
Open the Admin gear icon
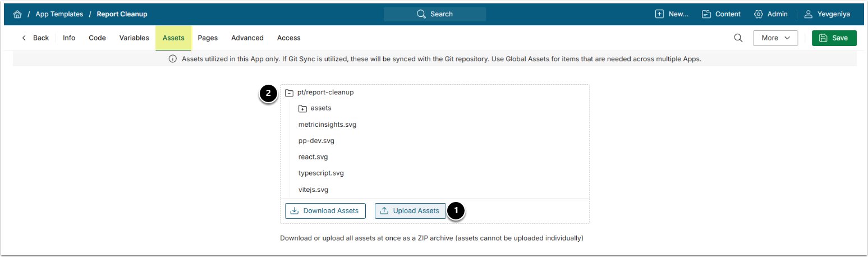pyautogui.click(x=759, y=14)
